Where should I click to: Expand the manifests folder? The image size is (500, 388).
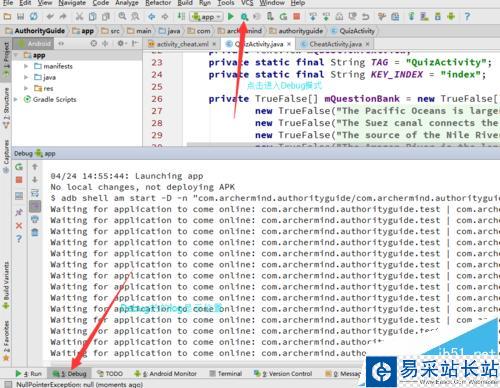tap(26, 66)
